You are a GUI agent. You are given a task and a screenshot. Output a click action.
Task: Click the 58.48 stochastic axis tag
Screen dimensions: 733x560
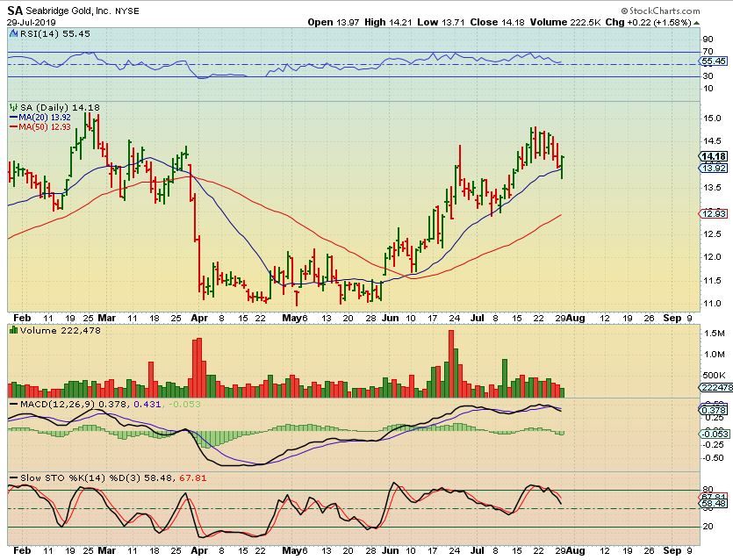[x=714, y=504]
